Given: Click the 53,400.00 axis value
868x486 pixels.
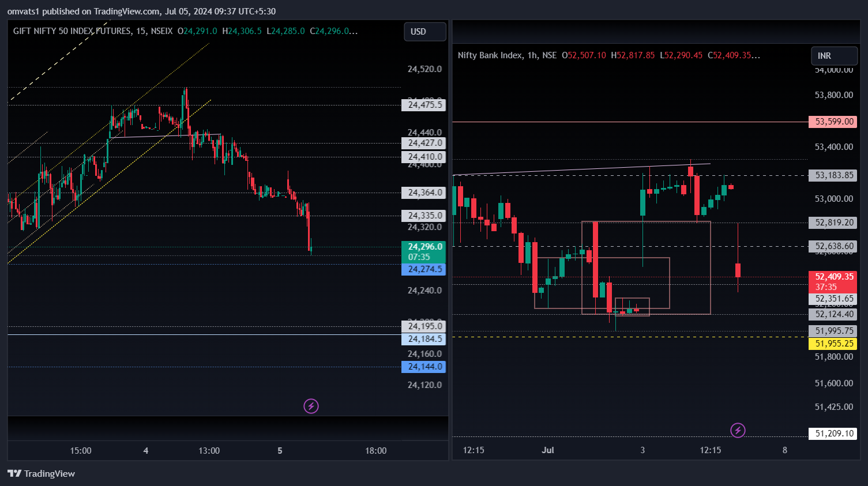Looking at the screenshot, I should coord(833,147).
